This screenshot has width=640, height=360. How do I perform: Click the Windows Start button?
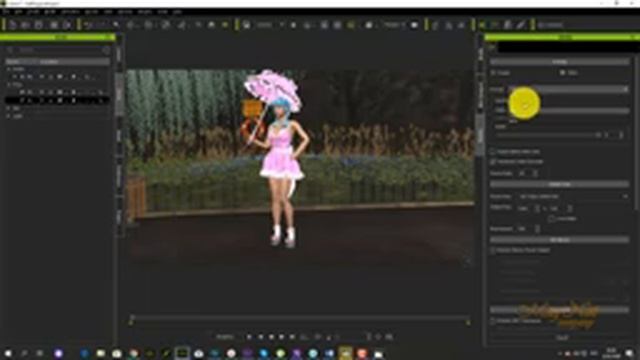[8, 353]
